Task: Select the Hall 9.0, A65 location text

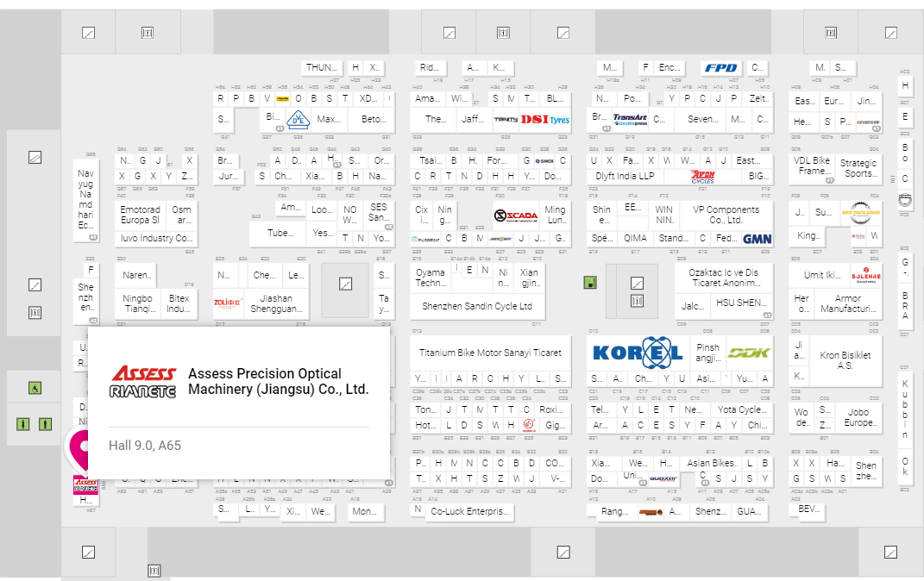Action: 145,446
